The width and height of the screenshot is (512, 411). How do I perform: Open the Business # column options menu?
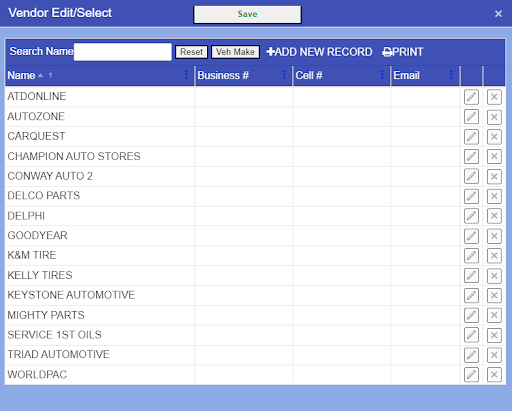284,75
